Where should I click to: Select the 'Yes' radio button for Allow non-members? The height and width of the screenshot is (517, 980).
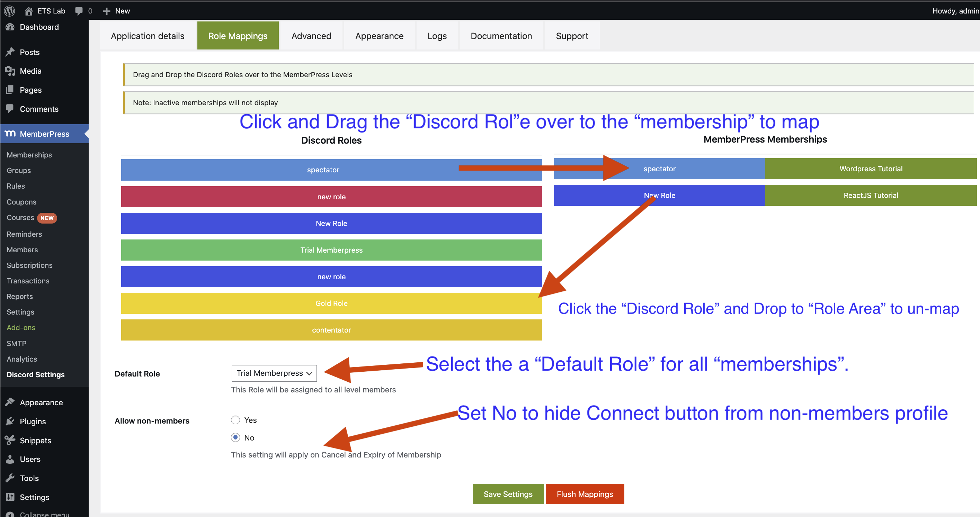[x=235, y=420]
